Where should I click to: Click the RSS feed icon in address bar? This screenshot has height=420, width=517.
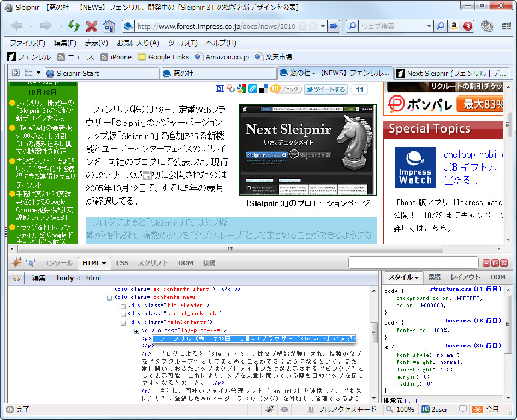[x=313, y=26]
